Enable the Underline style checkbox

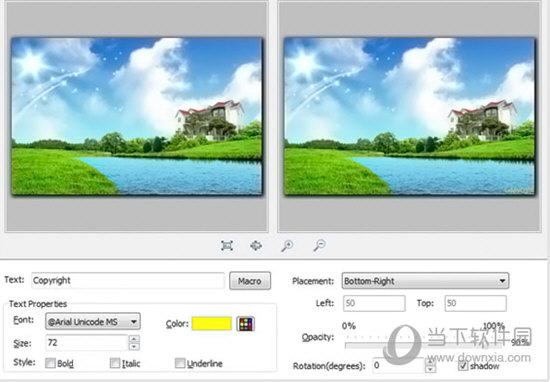(x=180, y=363)
